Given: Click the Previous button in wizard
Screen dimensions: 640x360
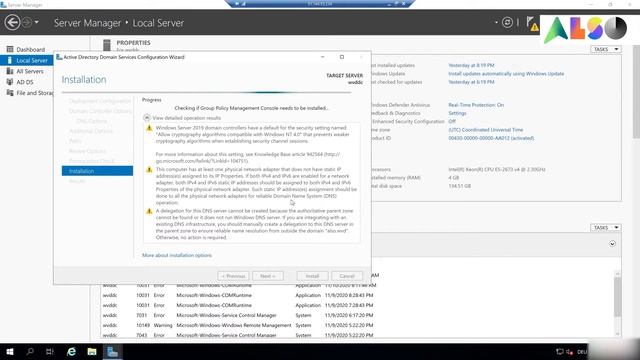Looking at the screenshot, I should coord(233,276).
